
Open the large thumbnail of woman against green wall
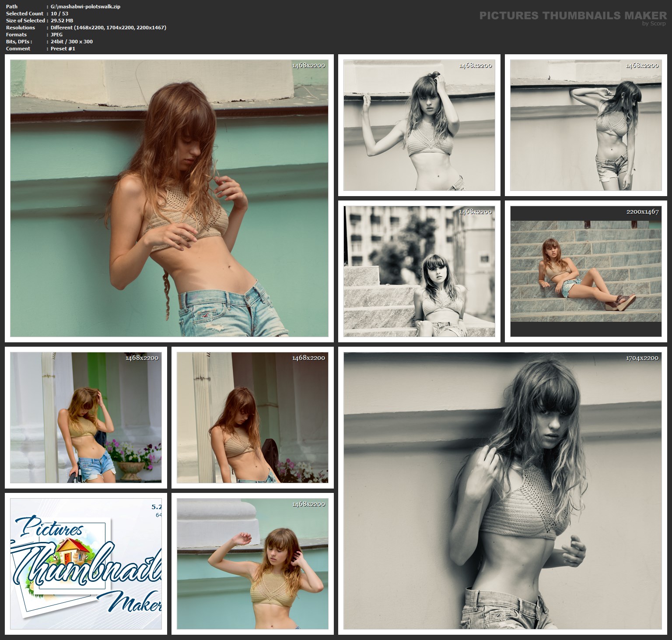click(x=169, y=198)
